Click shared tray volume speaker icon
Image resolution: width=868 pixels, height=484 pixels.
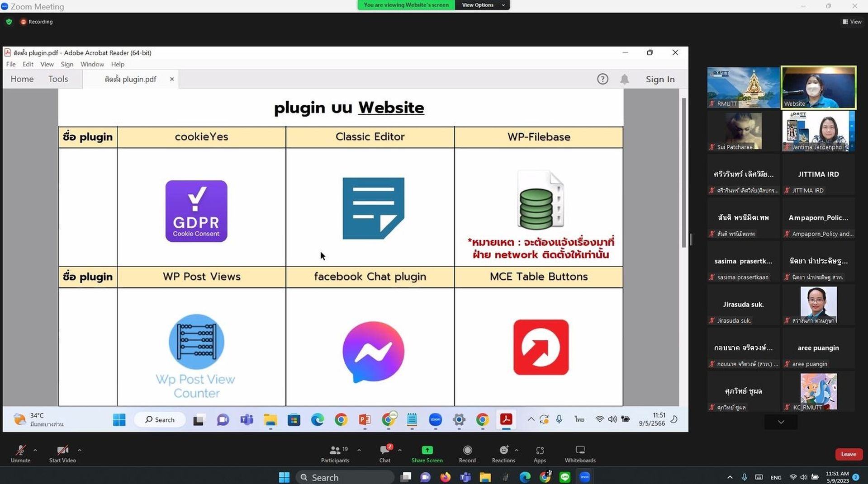point(612,419)
